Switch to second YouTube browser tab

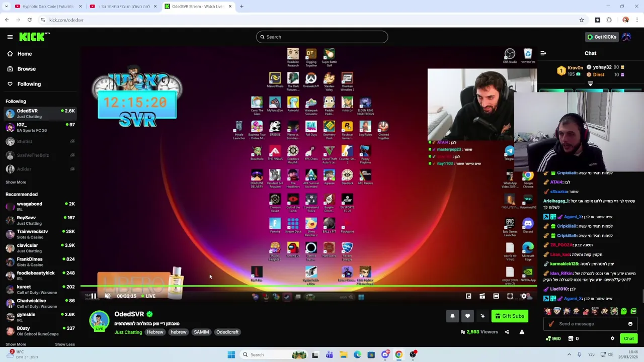124,6
